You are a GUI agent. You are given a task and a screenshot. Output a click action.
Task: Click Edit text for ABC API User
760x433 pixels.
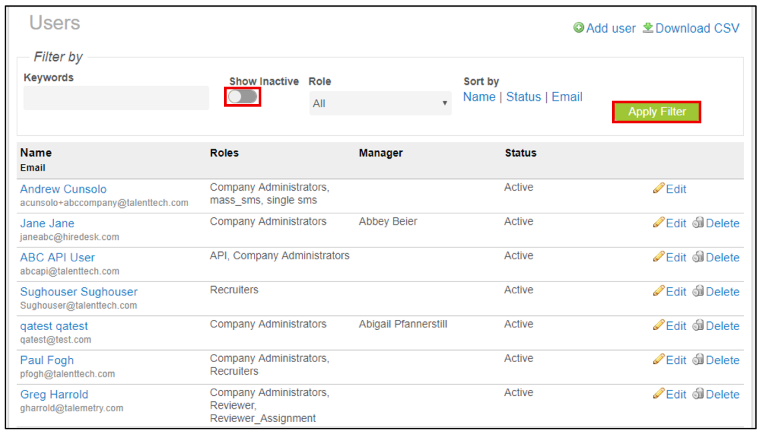(676, 257)
